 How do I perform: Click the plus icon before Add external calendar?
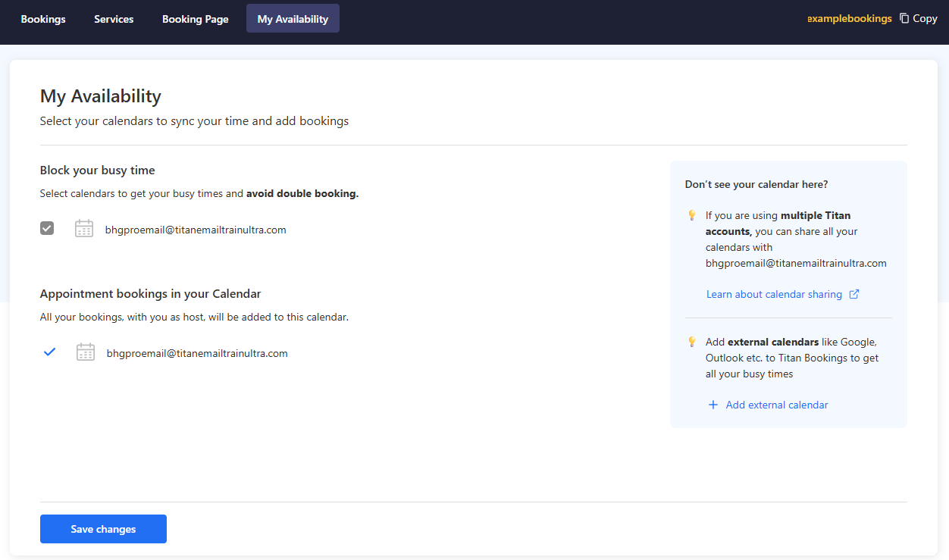click(x=713, y=405)
